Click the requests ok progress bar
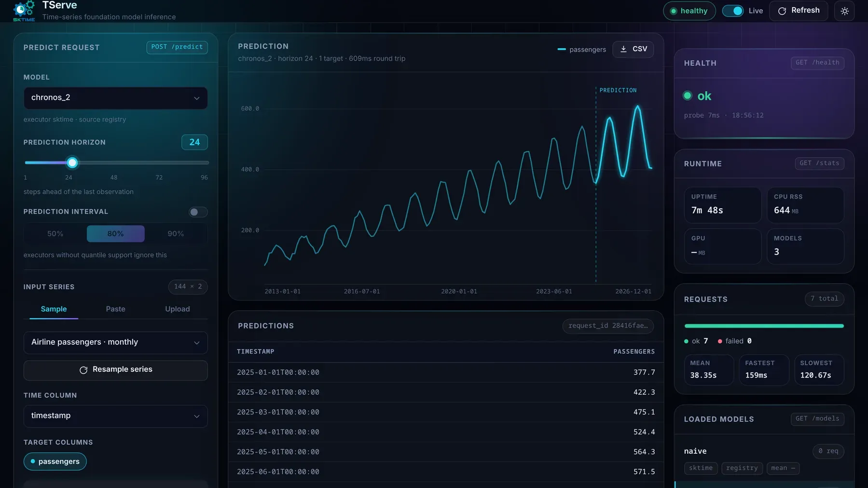This screenshot has width=868, height=488. 764,326
